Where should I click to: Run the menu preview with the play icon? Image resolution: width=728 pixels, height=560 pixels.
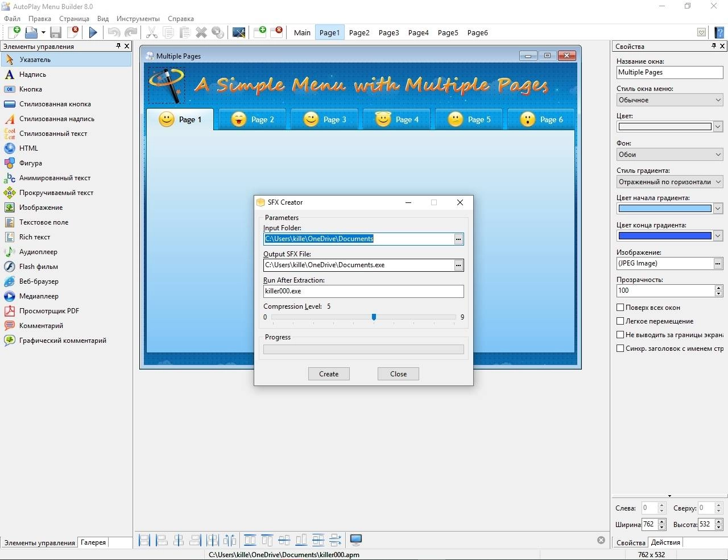coord(93,32)
